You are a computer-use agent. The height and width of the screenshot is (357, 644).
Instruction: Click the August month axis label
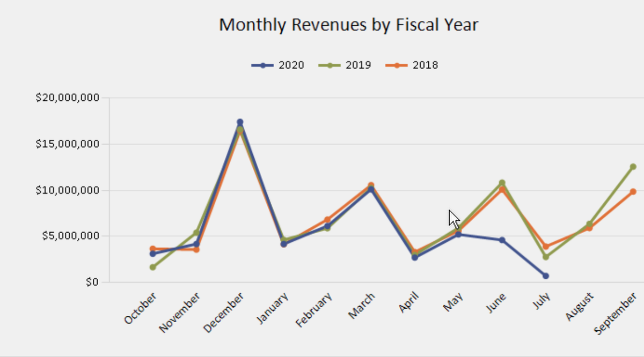tap(580, 307)
